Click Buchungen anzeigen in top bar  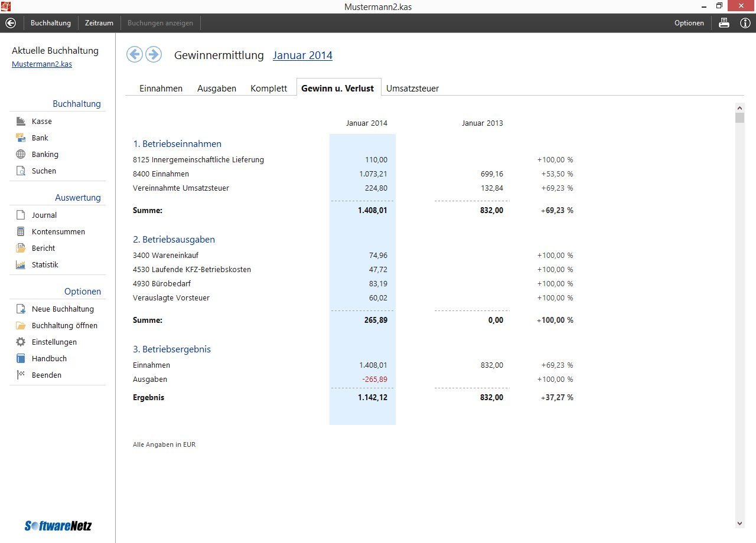click(160, 23)
